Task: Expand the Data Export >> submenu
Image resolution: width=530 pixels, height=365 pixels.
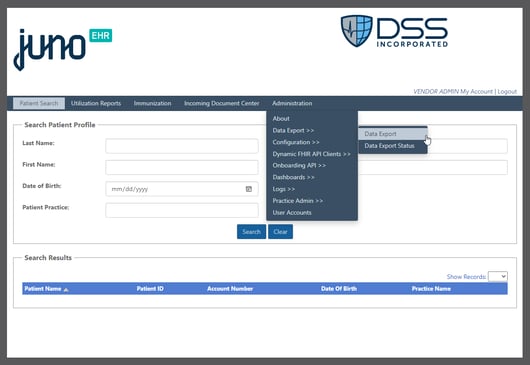Action: tap(293, 130)
